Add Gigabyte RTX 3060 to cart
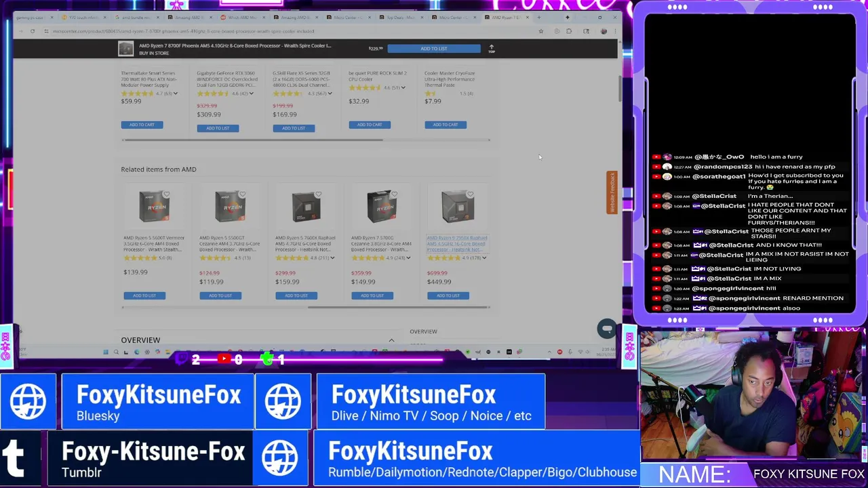This screenshot has width=868, height=488. pos(218,128)
